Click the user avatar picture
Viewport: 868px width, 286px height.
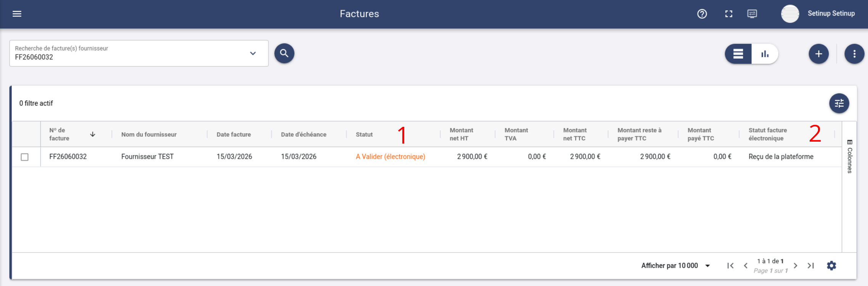pyautogui.click(x=790, y=14)
